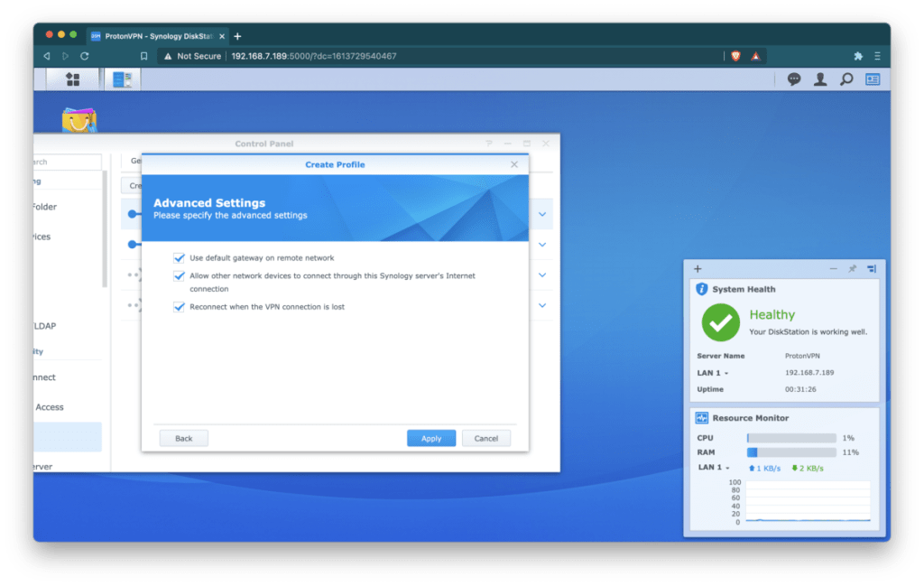Open the Notifications speech bubble icon
This screenshot has height=586, width=924.
click(794, 79)
